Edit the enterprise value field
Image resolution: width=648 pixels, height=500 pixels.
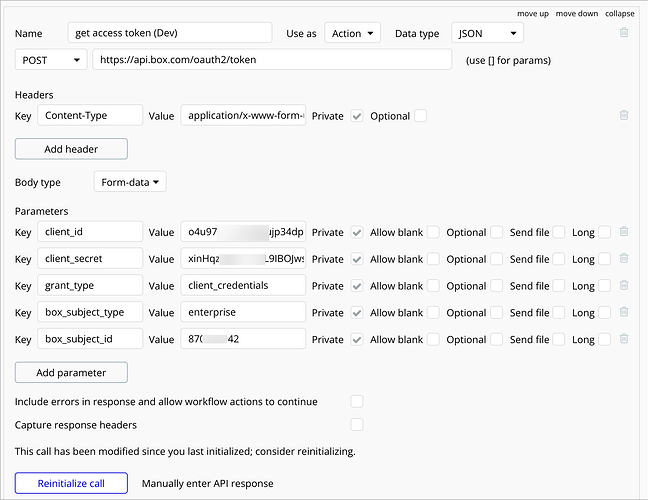click(x=243, y=312)
